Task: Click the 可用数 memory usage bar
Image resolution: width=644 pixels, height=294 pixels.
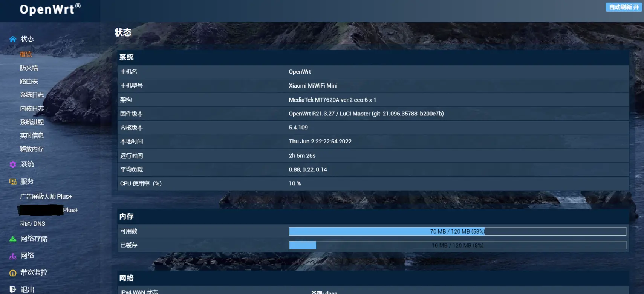Action: pos(457,231)
